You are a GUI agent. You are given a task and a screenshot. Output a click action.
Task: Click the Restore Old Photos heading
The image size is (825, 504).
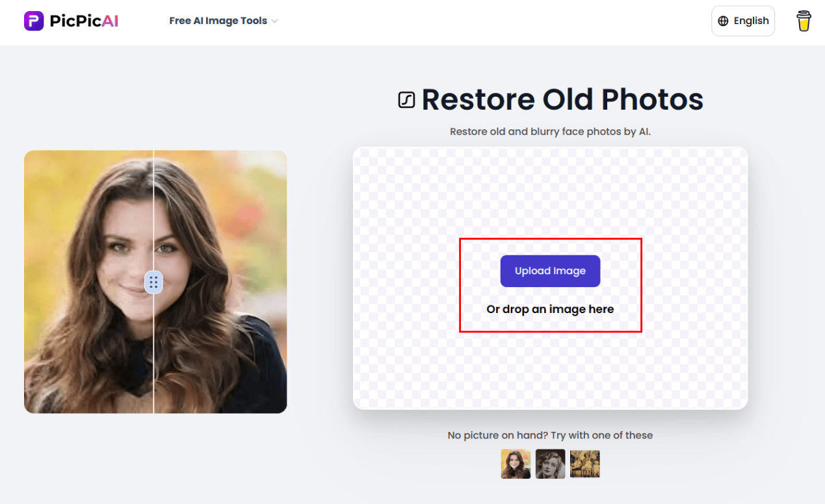pos(562,99)
